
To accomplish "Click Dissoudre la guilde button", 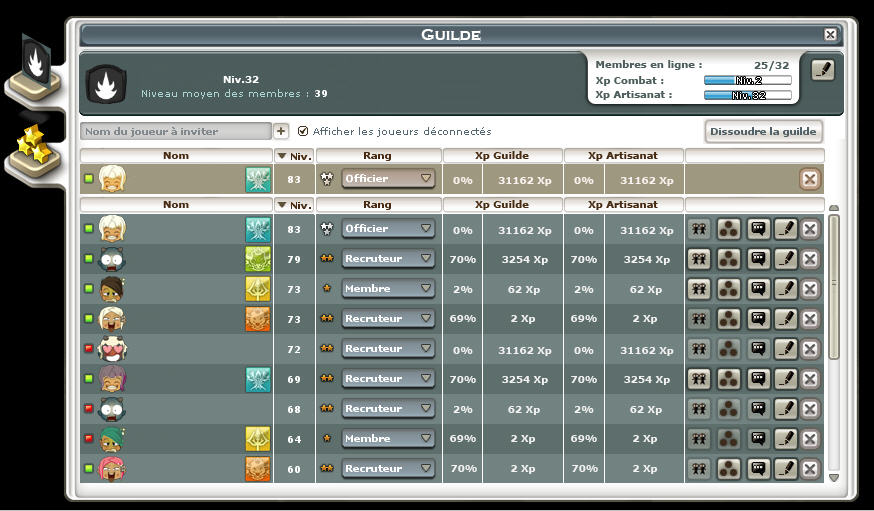I will point(763,132).
